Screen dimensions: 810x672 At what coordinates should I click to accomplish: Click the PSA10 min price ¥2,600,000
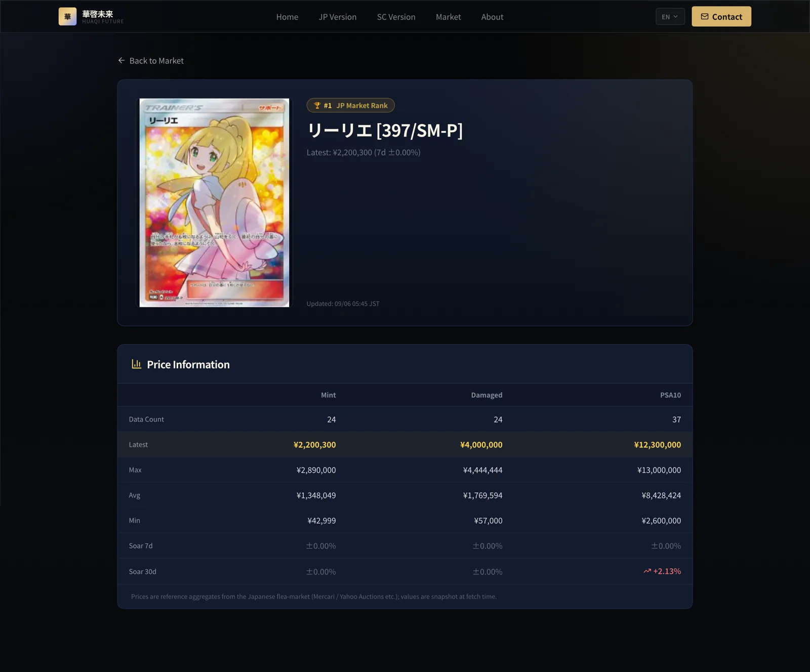[661, 521]
